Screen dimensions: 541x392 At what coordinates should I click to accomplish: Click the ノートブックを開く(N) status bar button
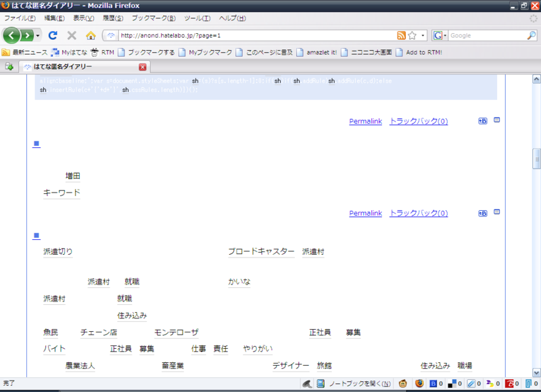point(360,383)
